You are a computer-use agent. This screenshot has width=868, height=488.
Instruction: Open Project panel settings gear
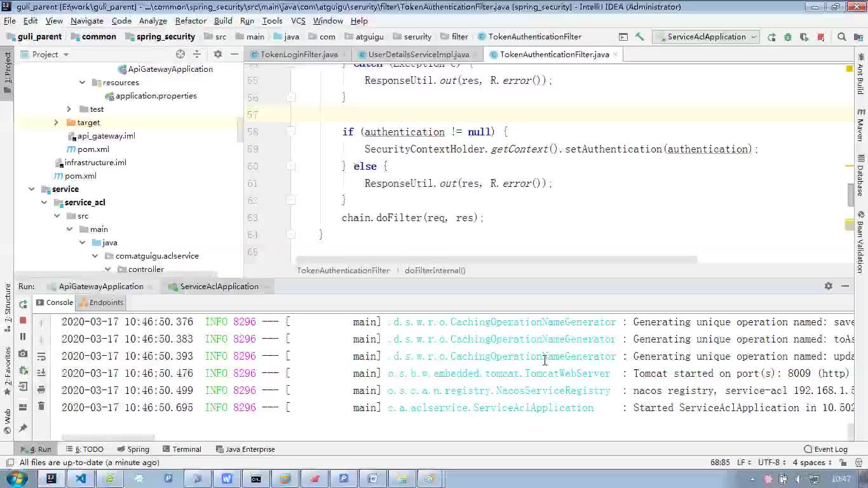click(217, 55)
